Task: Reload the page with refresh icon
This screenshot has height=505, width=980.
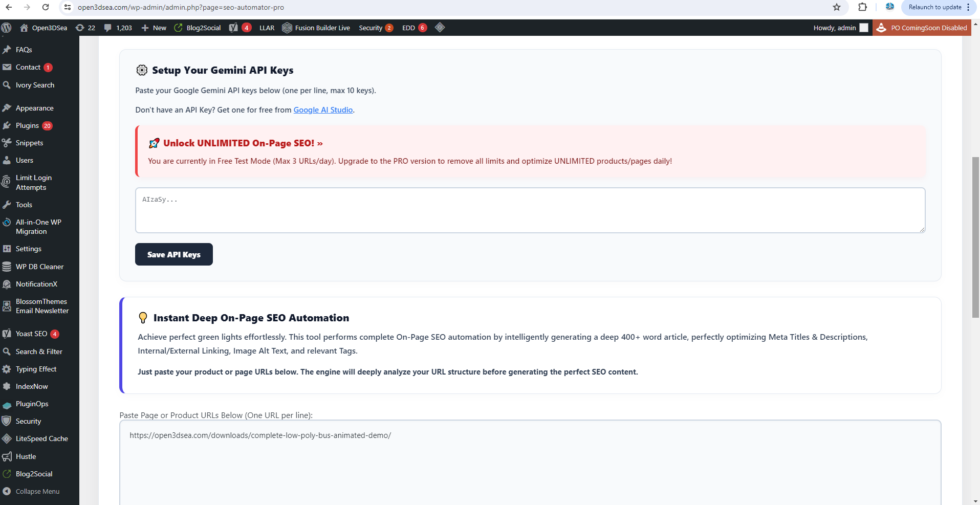Action: pos(46,7)
